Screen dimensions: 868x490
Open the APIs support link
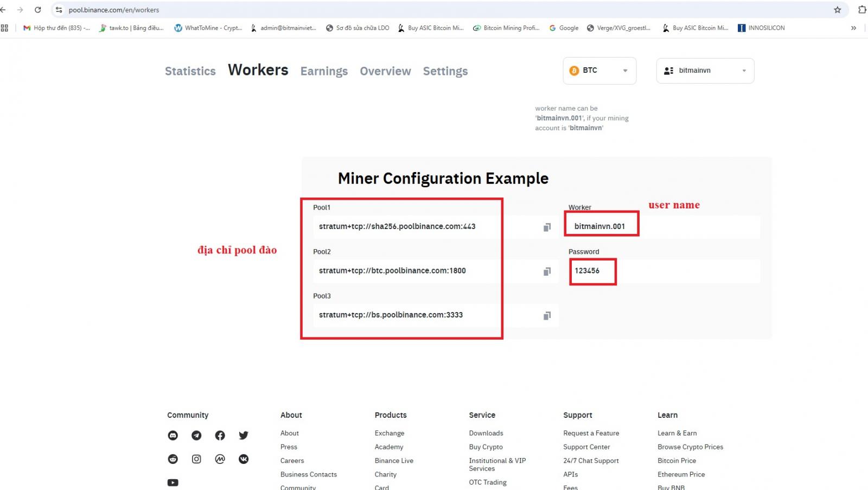tap(570, 474)
